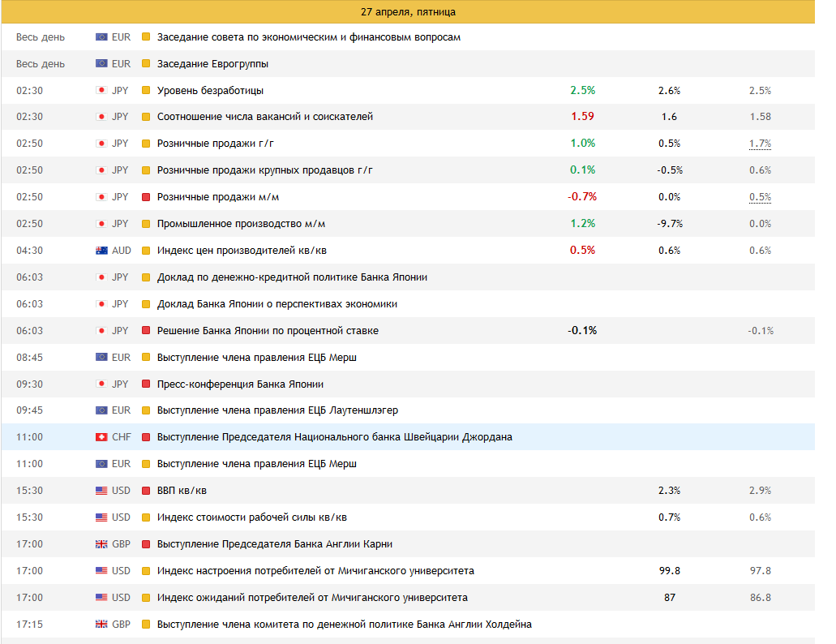Screen dimensions: 836x644
Task: Click the EU flag in the Лаутеншлэгер speech row
Action: (101, 410)
